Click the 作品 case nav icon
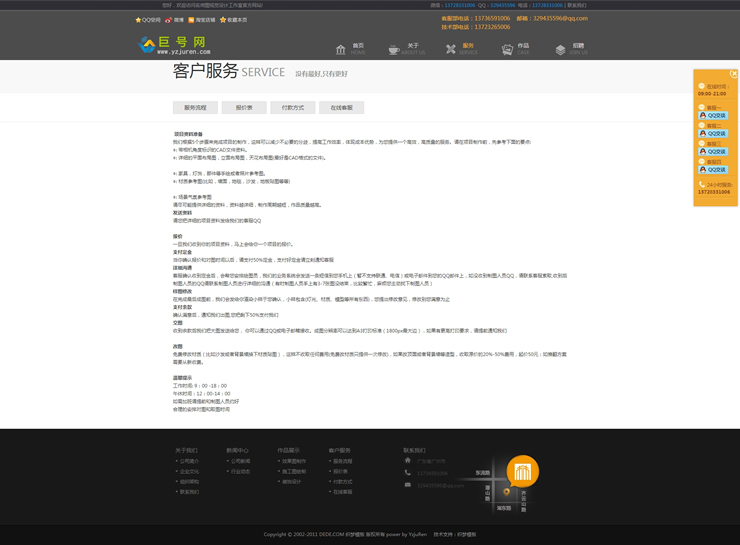This screenshot has height=545, width=740. [x=507, y=49]
